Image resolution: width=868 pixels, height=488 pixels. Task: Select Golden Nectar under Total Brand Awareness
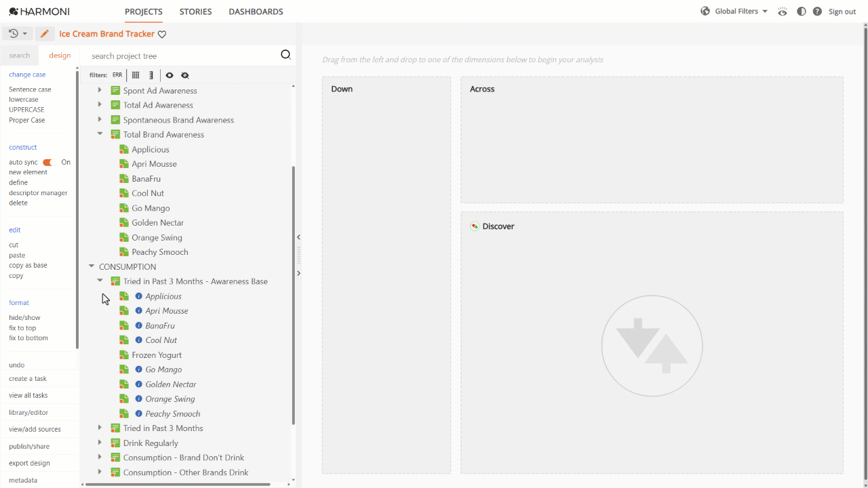tap(158, 222)
